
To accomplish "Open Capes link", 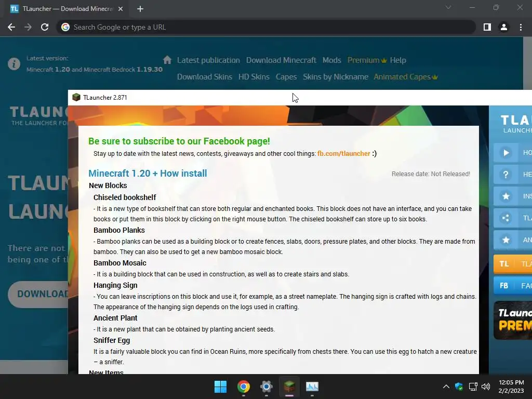I will click(x=286, y=77).
